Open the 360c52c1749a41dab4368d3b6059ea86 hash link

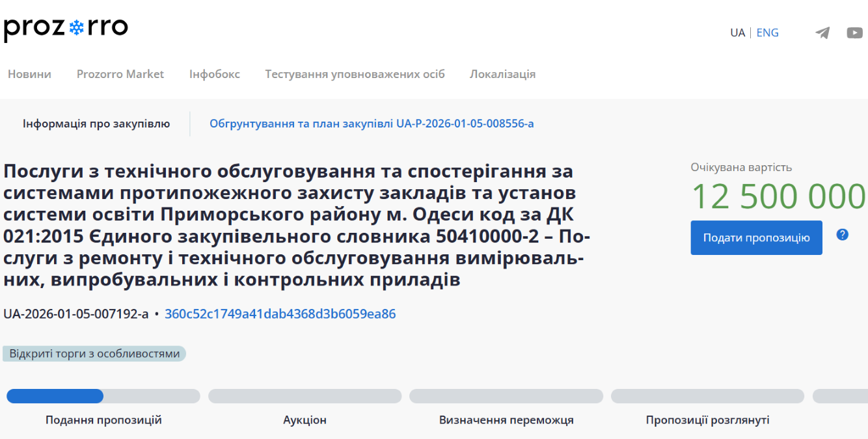(280, 314)
